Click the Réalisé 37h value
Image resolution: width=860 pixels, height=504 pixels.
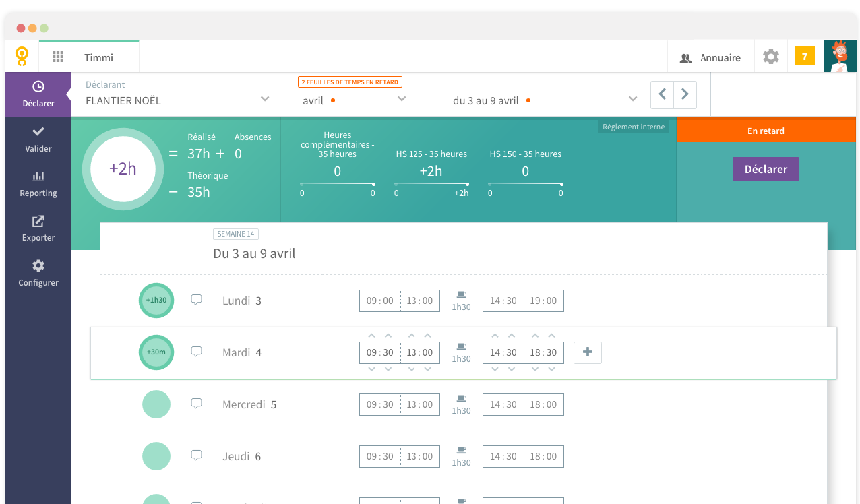pyautogui.click(x=199, y=154)
